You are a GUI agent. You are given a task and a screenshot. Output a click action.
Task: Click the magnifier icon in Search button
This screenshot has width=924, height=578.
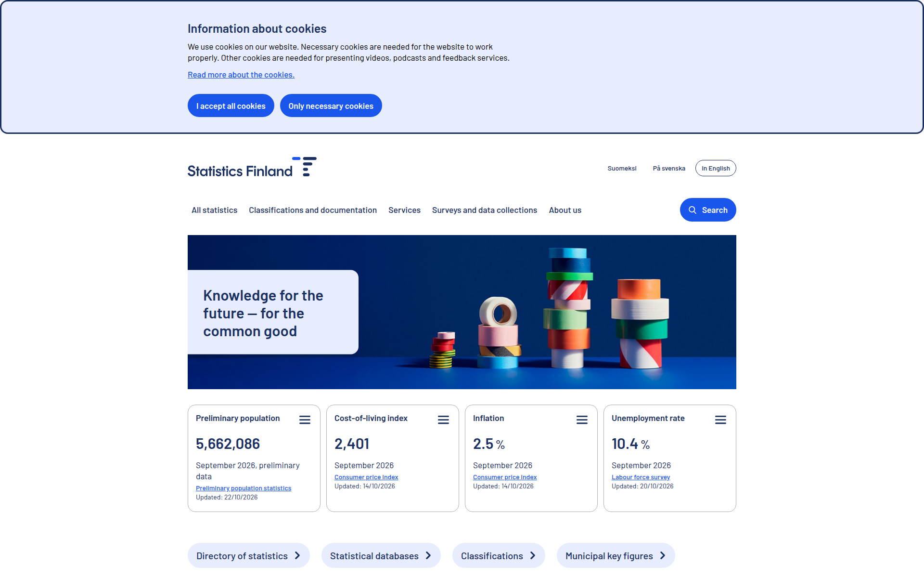pyautogui.click(x=693, y=210)
